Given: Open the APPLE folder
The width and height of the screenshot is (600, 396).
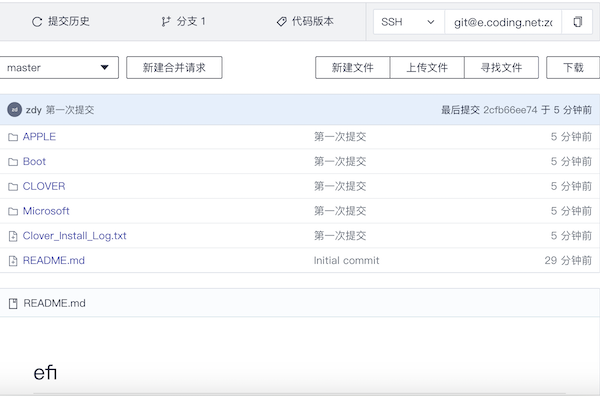Looking at the screenshot, I should pyautogui.click(x=39, y=137).
